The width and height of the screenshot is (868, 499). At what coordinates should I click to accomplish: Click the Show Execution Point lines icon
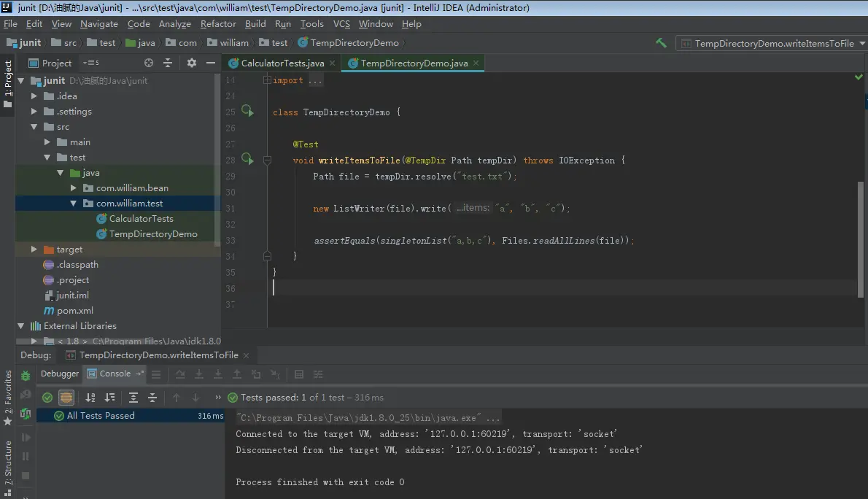tap(156, 374)
